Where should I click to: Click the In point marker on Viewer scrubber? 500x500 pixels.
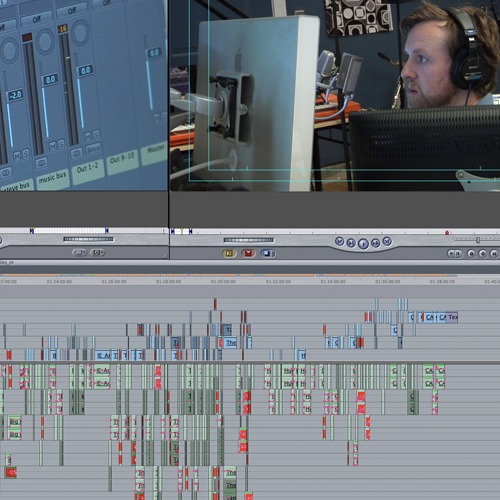click(32, 230)
